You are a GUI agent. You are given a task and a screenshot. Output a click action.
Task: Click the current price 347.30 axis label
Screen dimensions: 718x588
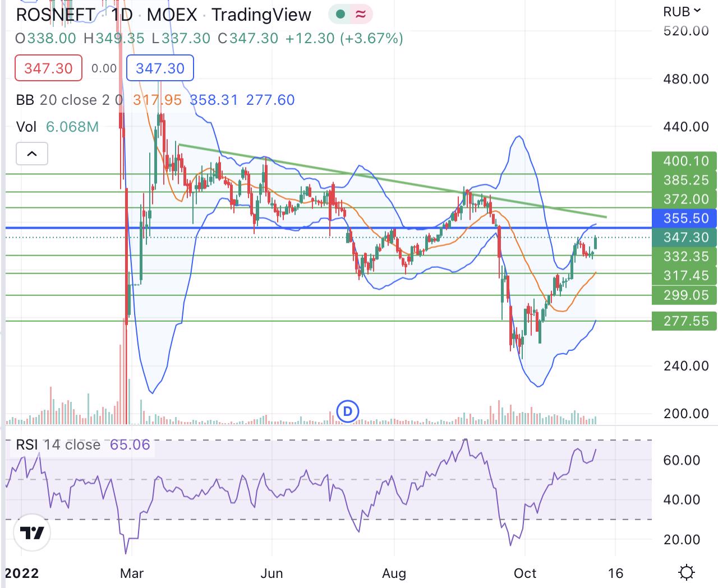[685, 237]
